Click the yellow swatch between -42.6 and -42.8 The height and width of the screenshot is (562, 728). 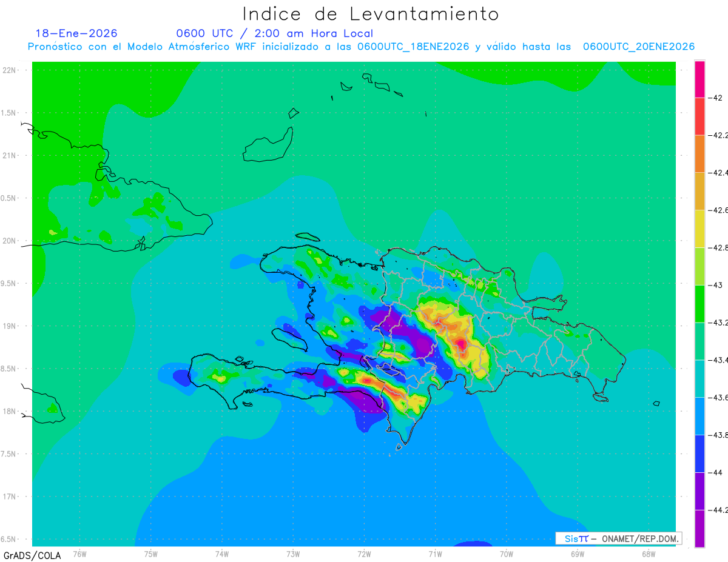pos(699,229)
